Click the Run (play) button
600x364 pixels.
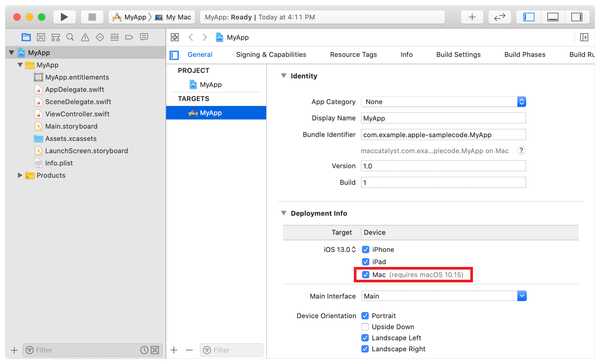(x=64, y=17)
